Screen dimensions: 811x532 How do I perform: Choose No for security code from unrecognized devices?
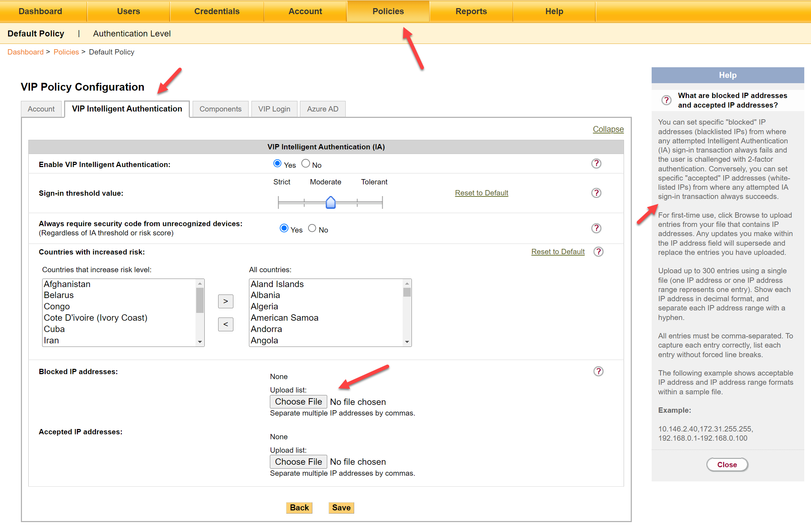[312, 228]
